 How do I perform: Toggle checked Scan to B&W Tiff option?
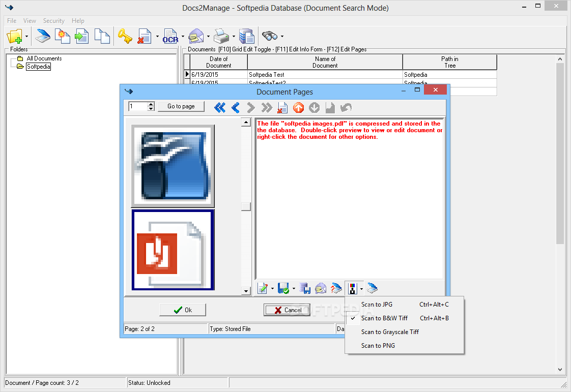point(405,318)
